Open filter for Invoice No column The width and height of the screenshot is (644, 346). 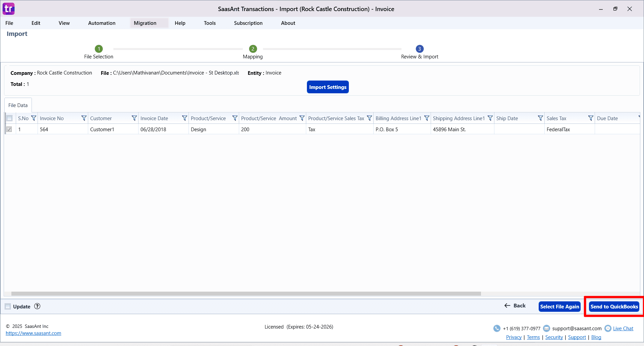click(x=84, y=118)
